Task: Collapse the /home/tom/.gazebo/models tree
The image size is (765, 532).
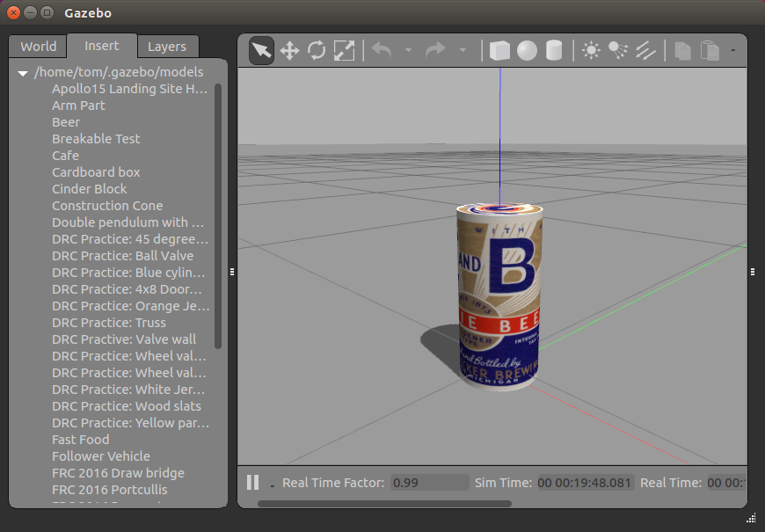Action: (x=23, y=73)
